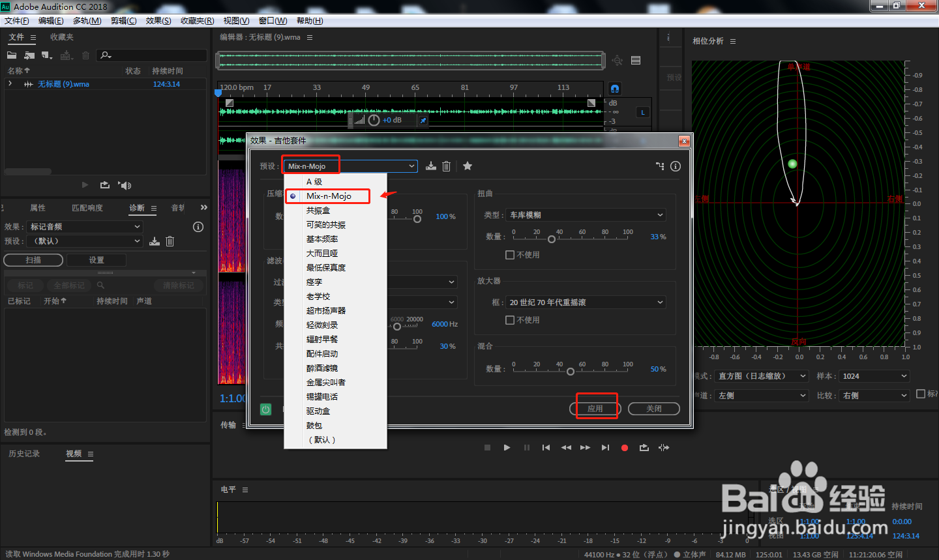Open Diagnostics 预设 (默认) dropdown
This screenshot has width=939, height=560.
(x=85, y=241)
